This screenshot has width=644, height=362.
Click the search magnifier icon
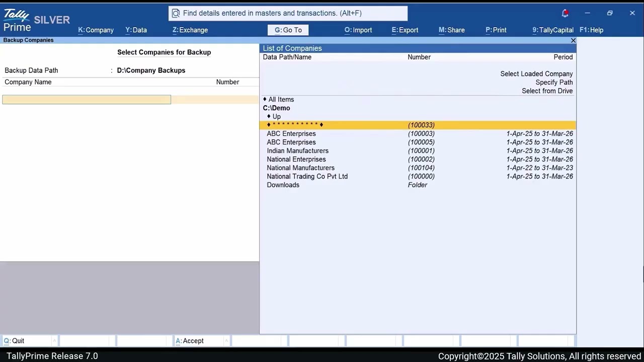pos(176,13)
